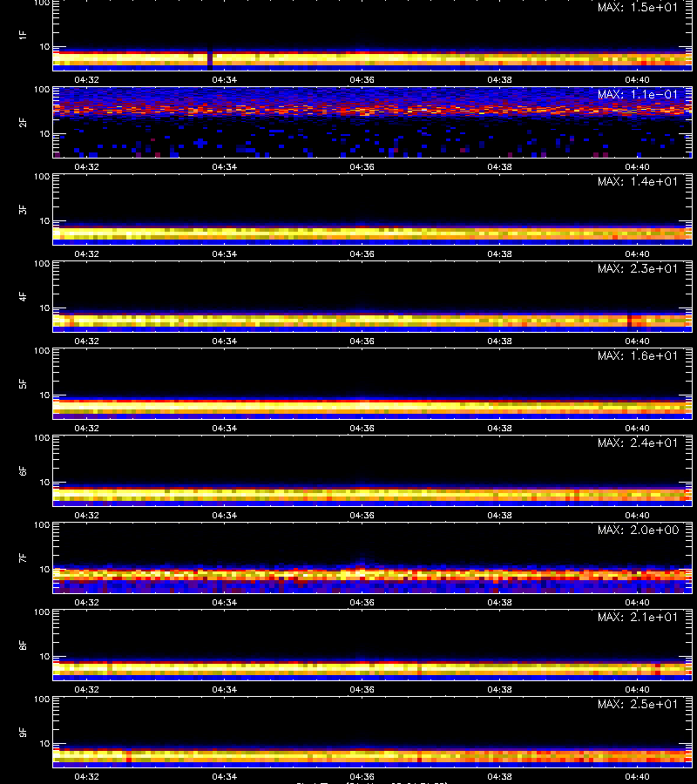Click the 04:38 tick label under panel 4F

click(499, 341)
